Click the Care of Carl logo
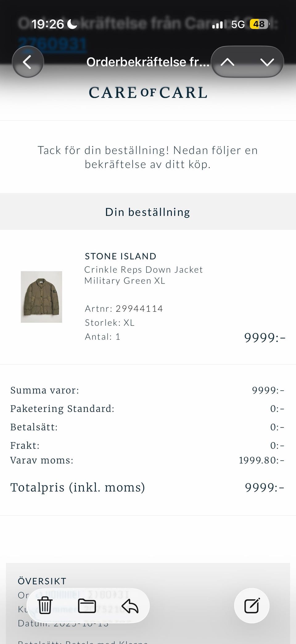 (x=148, y=93)
